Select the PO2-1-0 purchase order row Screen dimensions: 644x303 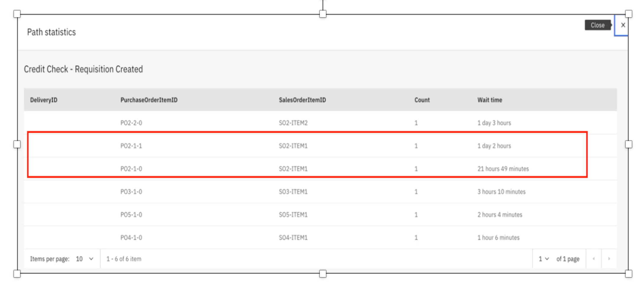pos(131,169)
